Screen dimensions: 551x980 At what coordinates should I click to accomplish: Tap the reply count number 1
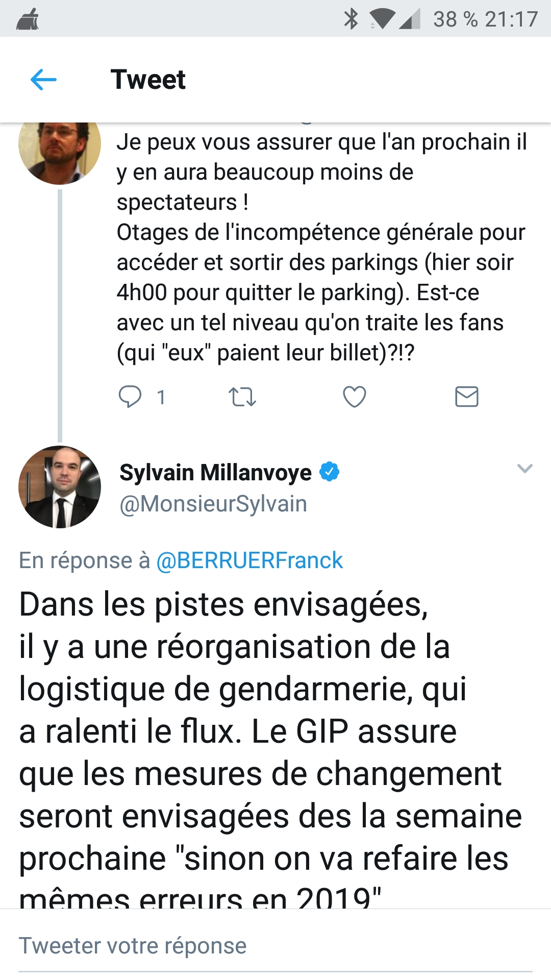(x=161, y=397)
